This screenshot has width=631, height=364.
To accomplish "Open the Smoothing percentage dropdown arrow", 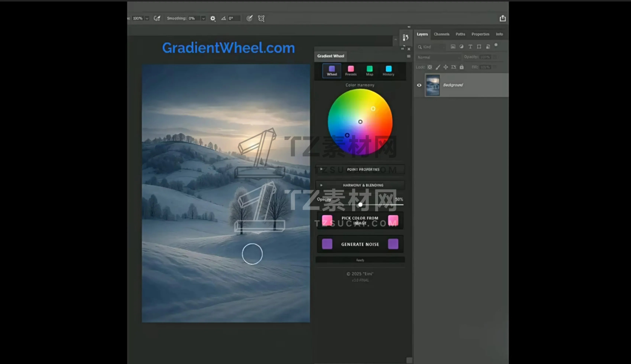I will click(x=203, y=19).
